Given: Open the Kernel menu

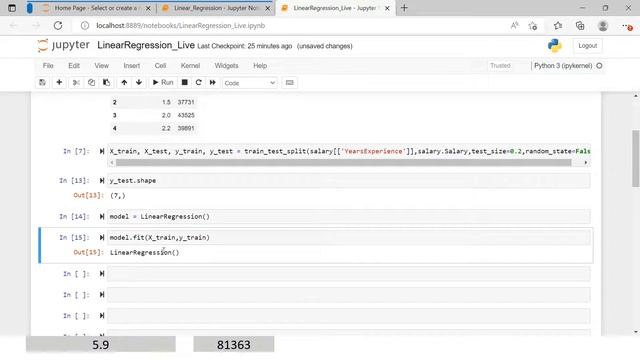Looking at the screenshot, I should [x=190, y=66].
